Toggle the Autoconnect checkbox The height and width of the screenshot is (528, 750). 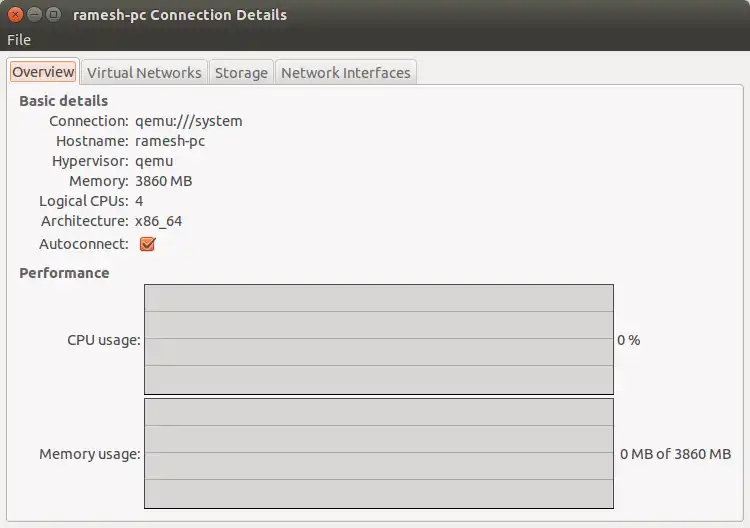[x=147, y=244]
